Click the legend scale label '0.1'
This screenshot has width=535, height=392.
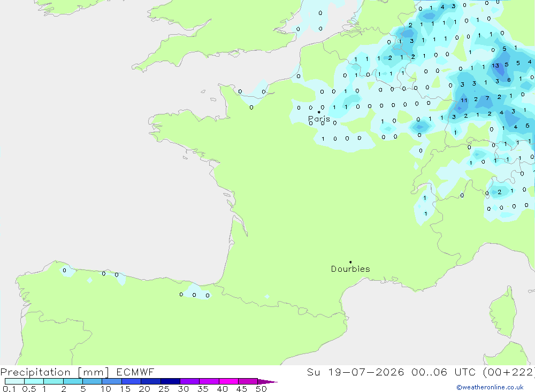coord(9,389)
